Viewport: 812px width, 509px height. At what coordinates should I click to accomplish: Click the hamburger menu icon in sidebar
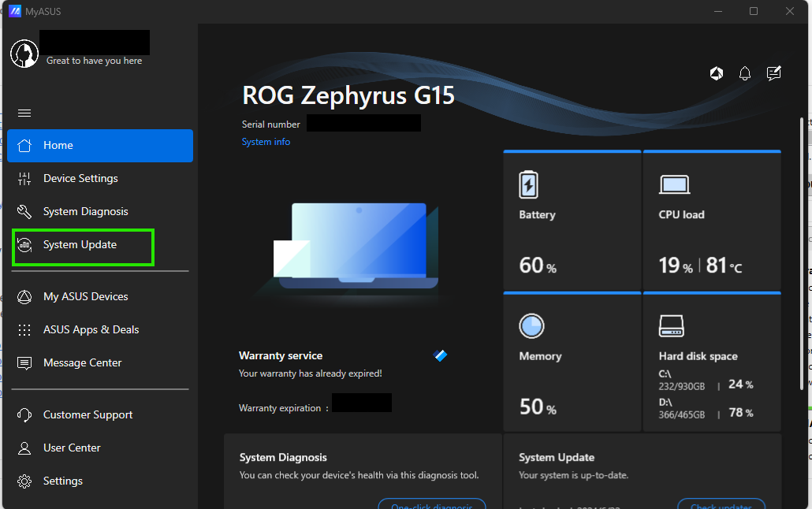(24, 113)
